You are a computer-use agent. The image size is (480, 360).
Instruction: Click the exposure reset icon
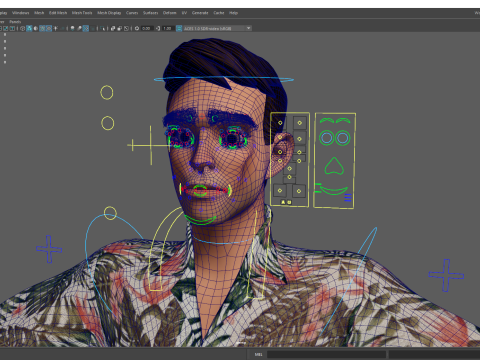pos(137,28)
